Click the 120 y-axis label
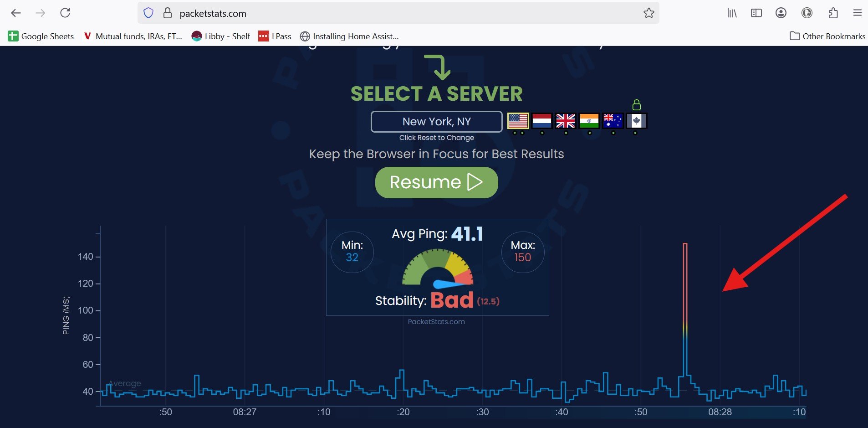The image size is (868, 428). point(86,284)
